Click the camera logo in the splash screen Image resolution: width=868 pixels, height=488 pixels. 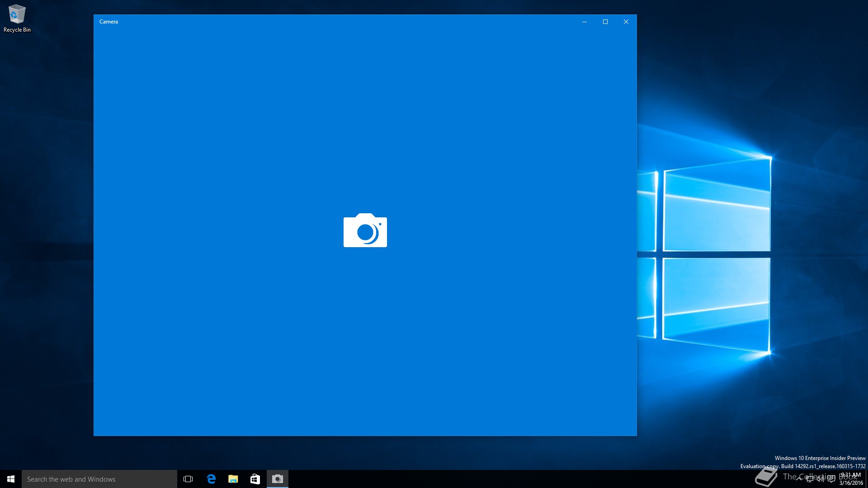[x=365, y=230]
